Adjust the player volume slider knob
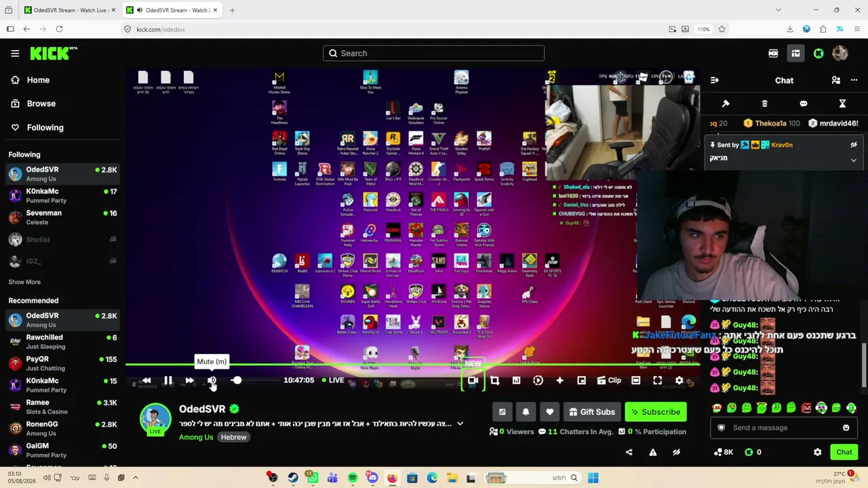 tap(237, 381)
